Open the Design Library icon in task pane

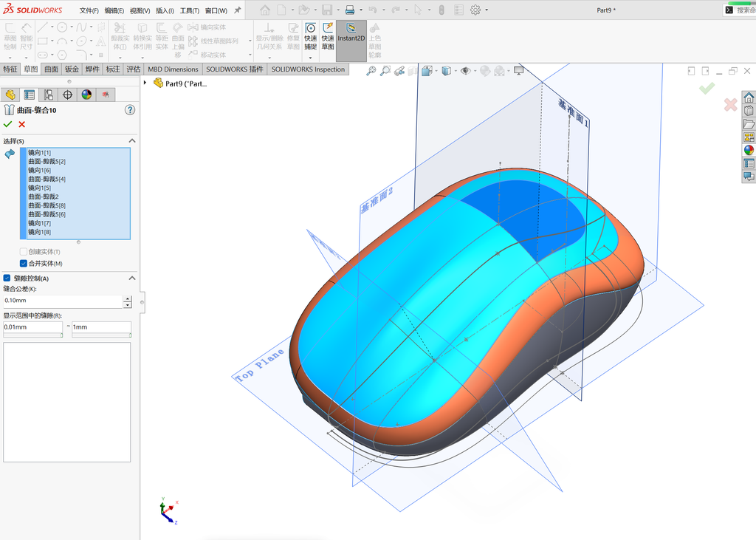(749, 111)
